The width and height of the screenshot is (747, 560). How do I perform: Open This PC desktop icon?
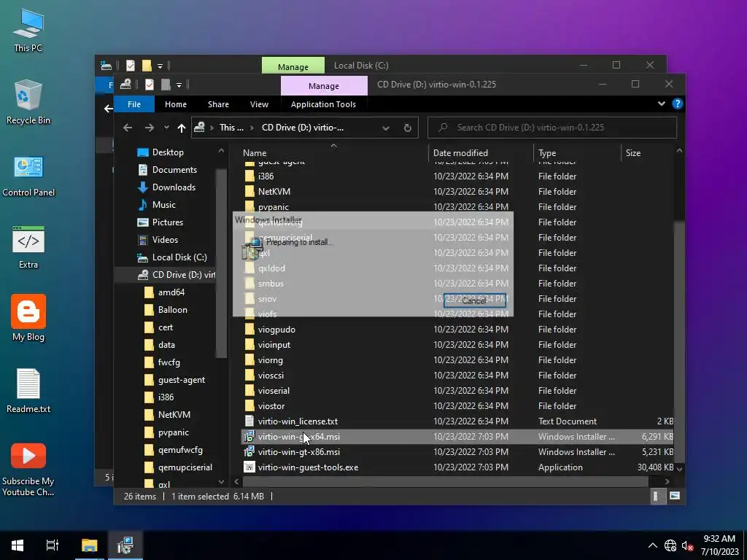[28, 31]
